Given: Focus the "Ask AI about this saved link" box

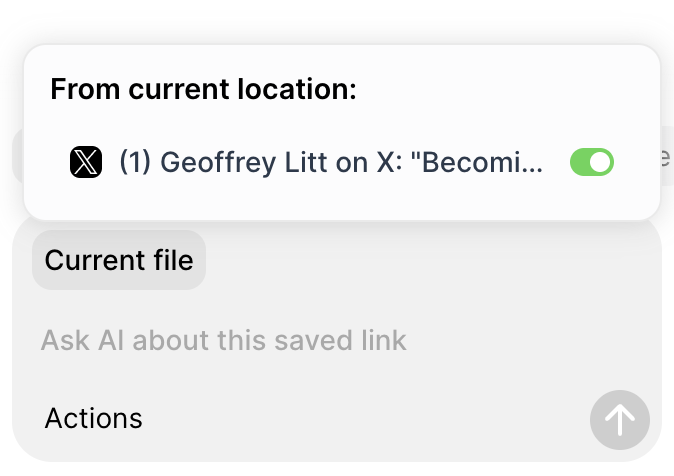Looking at the screenshot, I should [224, 341].
